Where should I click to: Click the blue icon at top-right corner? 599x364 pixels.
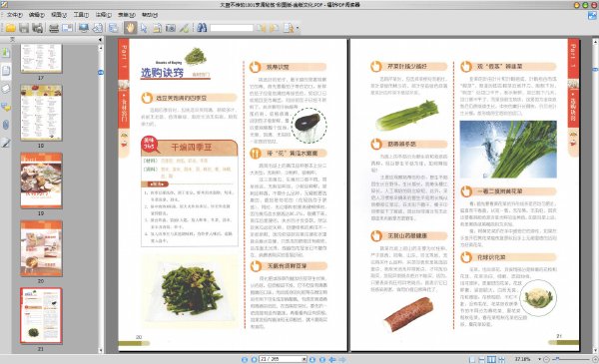(592, 16)
